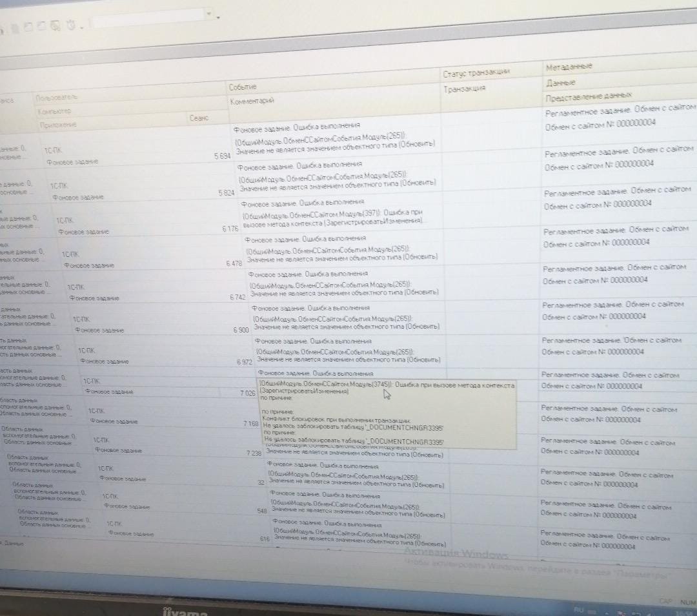This screenshot has width=697, height=616.
Task: Select the session number "6 742" cell
Action: pyautogui.click(x=237, y=297)
